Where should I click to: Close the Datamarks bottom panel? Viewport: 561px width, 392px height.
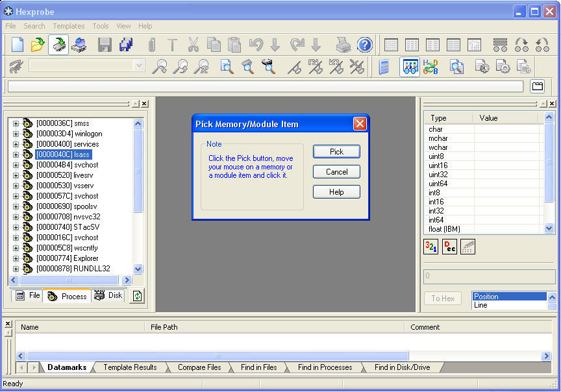(x=8, y=323)
